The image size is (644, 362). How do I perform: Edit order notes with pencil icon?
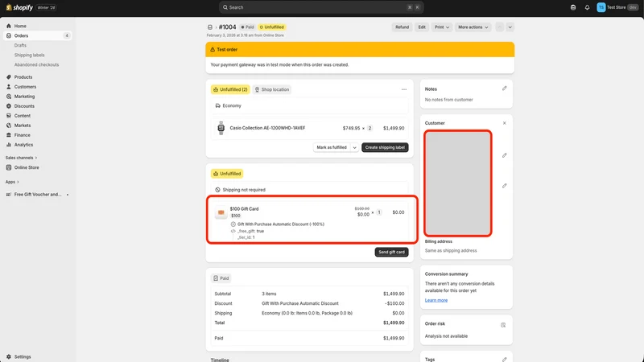pyautogui.click(x=505, y=88)
